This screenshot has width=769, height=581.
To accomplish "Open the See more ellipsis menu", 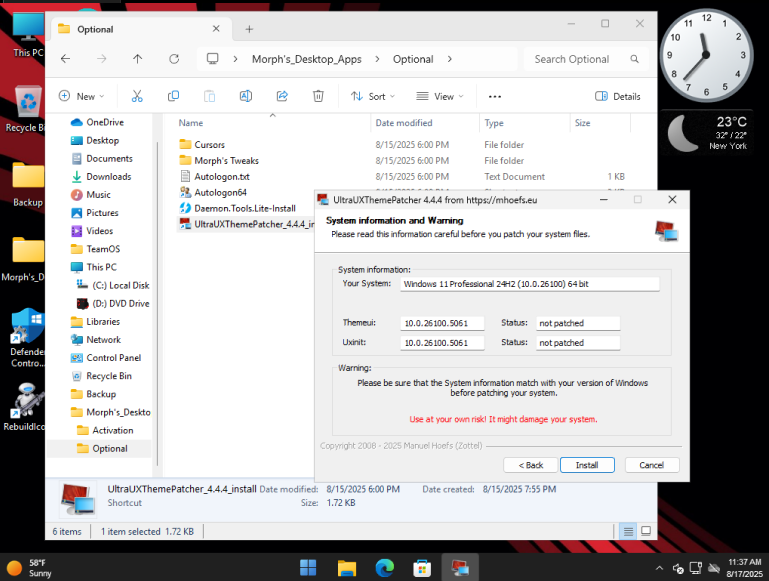I will pos(495,97).
